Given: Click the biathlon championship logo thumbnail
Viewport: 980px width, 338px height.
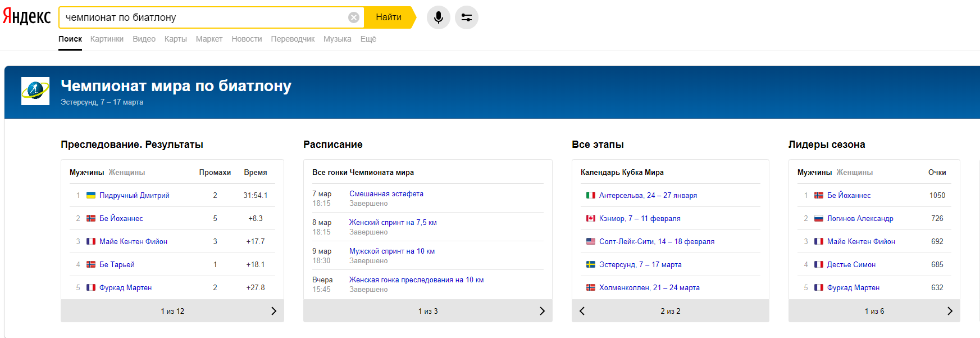Looking at the screenshot, I should 35,91.
